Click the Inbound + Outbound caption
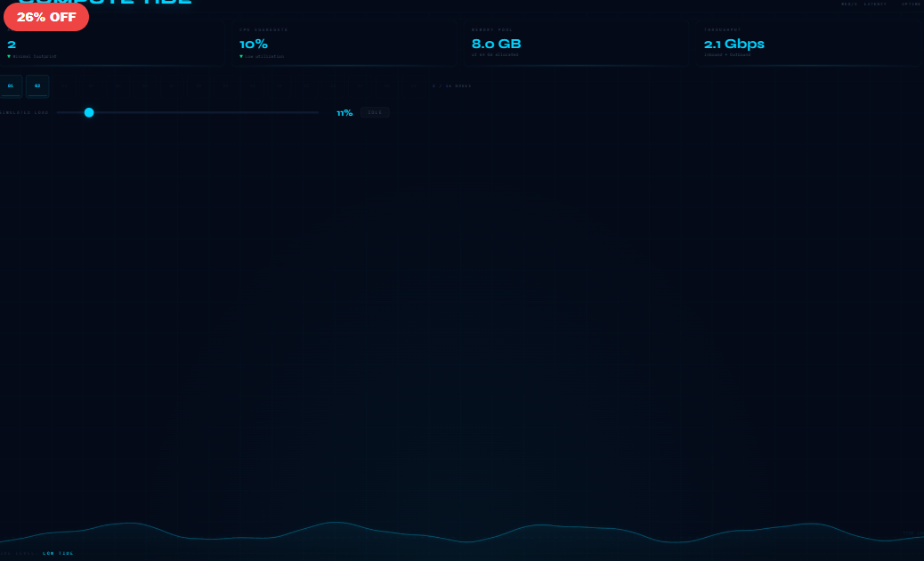924x561 pixels. [727, 54]
